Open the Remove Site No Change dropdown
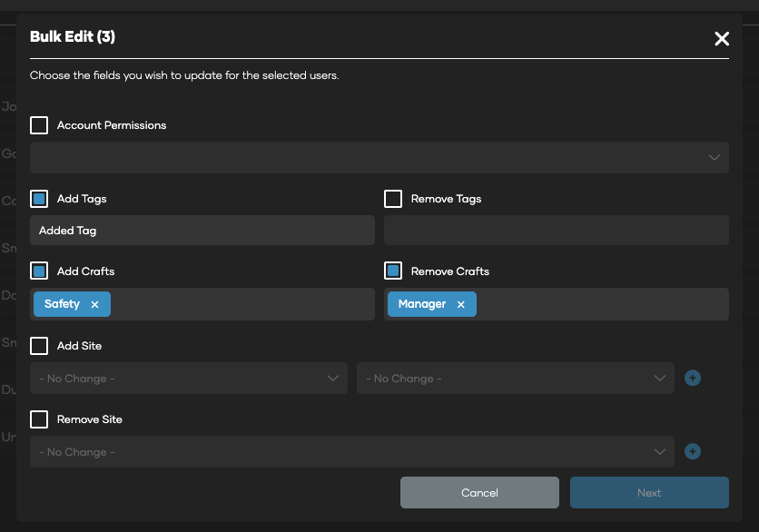The height and width of the screenshot is (532, 759). coord(352,451)
